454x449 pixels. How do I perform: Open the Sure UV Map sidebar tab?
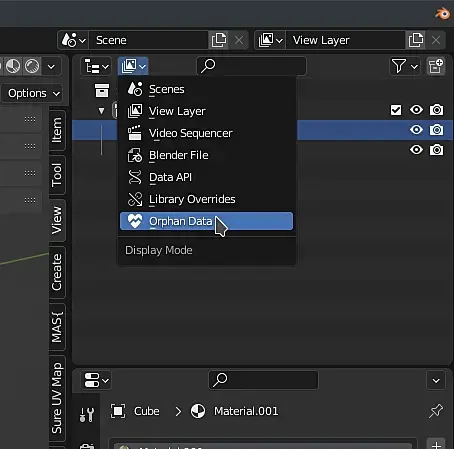click(x=57, y=398)
